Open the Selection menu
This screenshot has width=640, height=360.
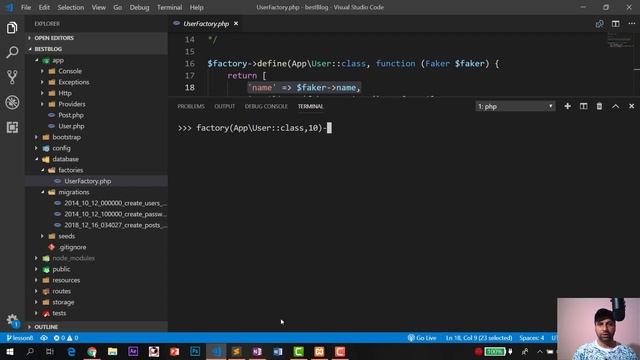tap(71, 7)
